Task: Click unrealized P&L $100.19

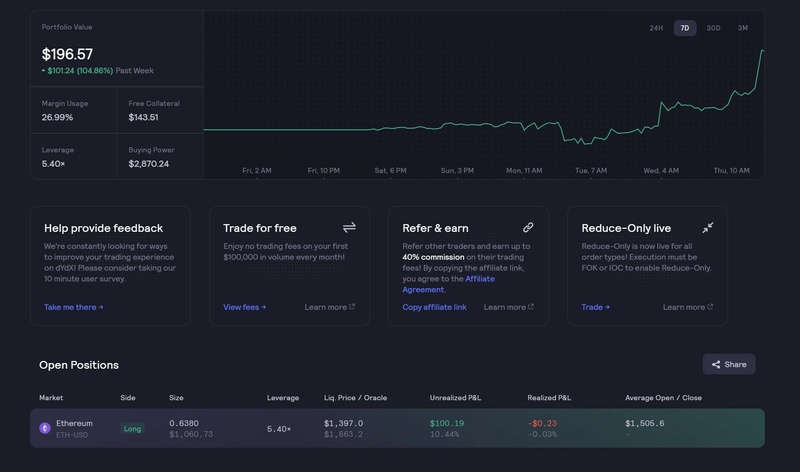Action: tap(446, 423)
